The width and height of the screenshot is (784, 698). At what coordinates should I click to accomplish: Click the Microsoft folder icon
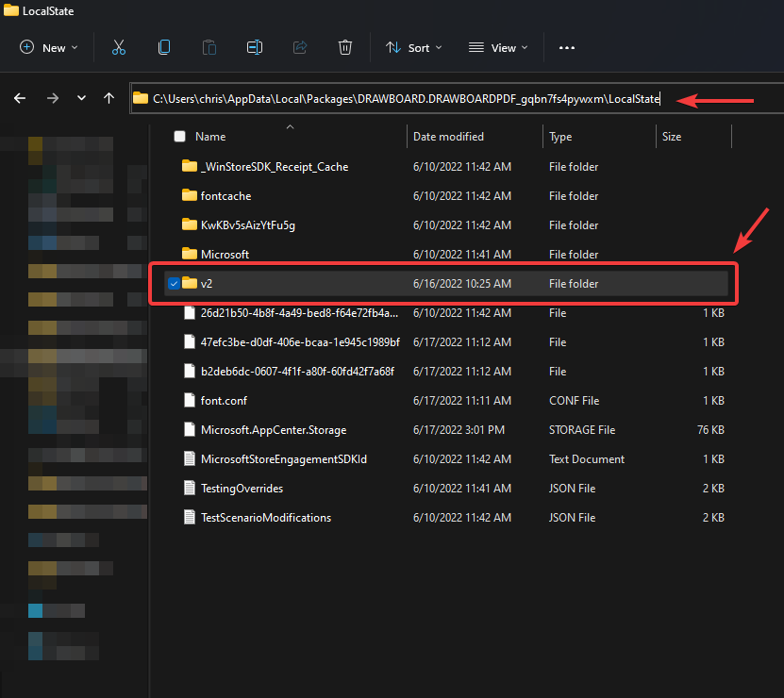pyautogui.click(x=189, y=254)
